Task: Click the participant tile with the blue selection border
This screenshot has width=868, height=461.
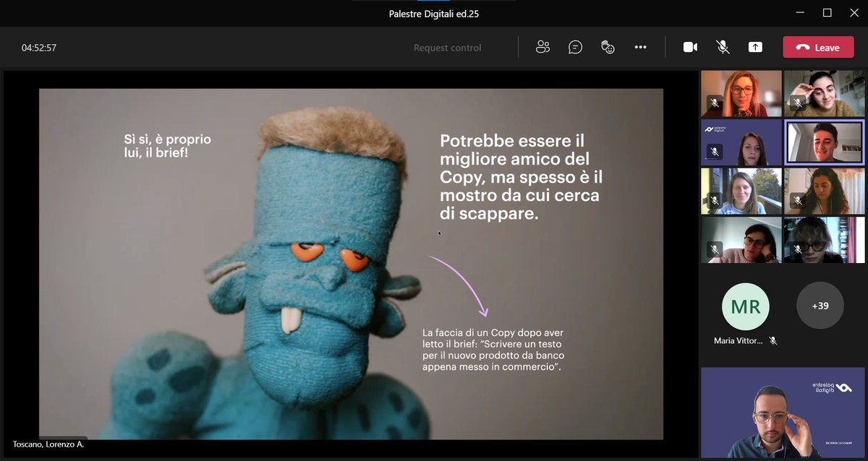Action: [x=824, y=142]
